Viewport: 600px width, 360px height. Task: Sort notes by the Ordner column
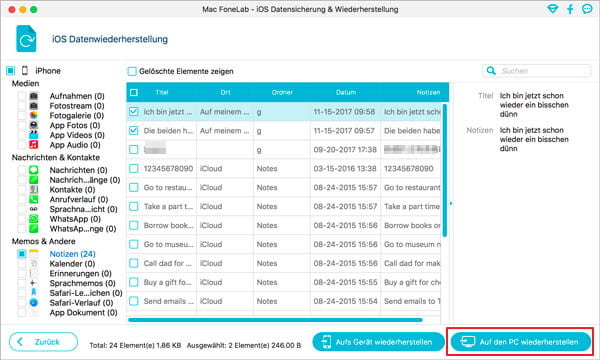[282, 92]
